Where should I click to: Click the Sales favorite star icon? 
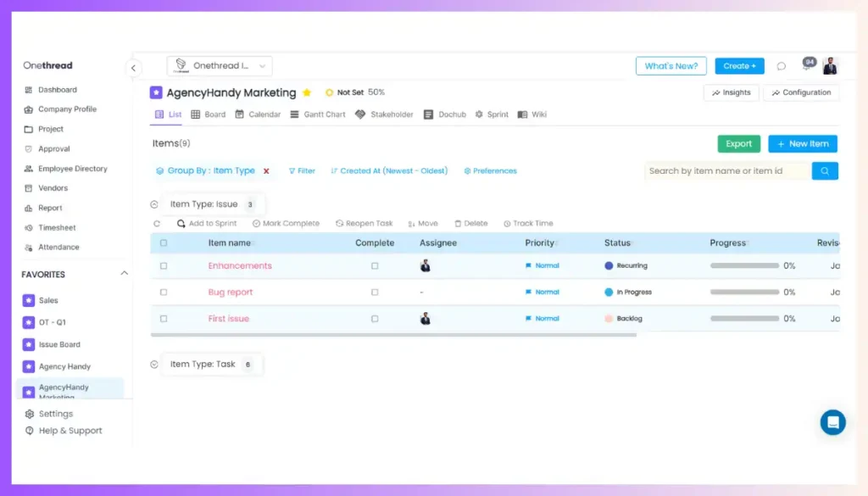coord(29,300)
